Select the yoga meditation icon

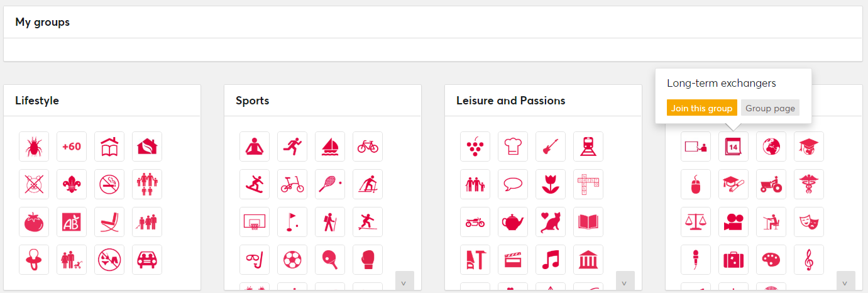255,146
